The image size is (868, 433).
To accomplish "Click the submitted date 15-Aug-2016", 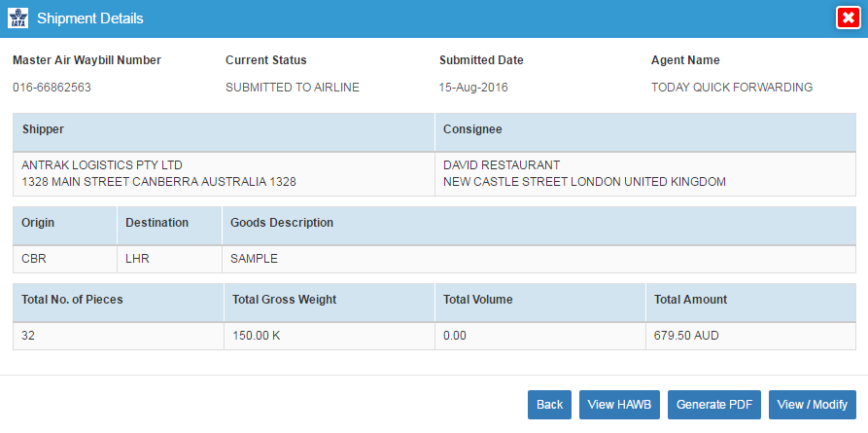I will [473, 88].
